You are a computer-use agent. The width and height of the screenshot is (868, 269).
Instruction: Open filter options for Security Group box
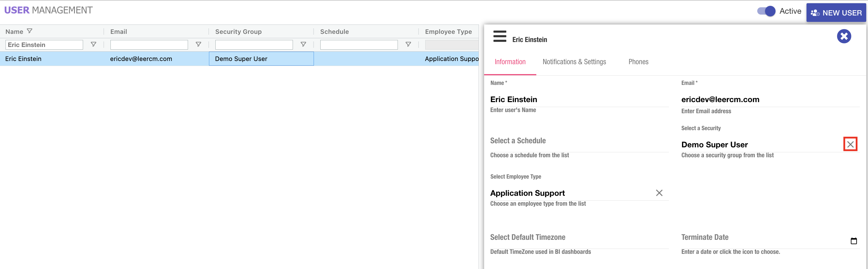coord(303,45)
